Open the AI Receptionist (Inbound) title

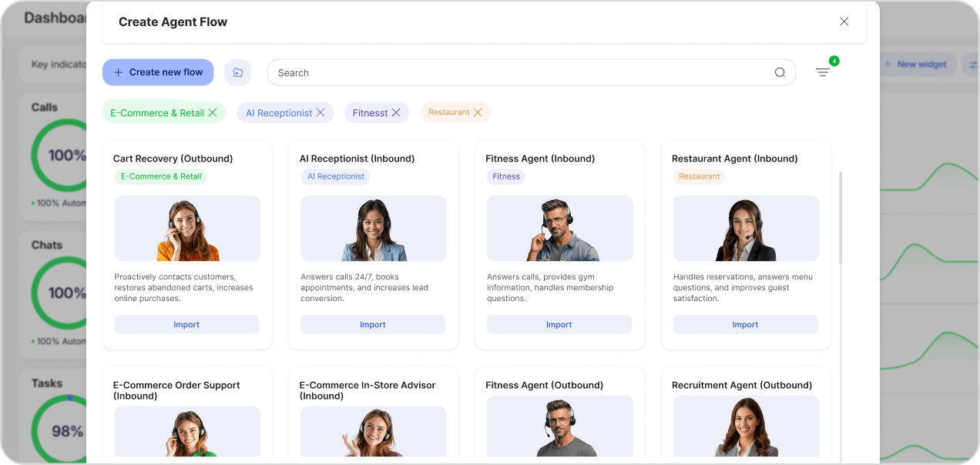(357, 159)
